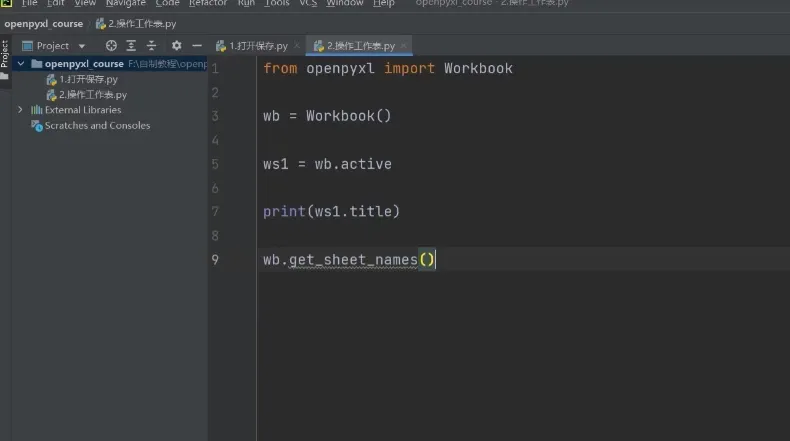This screenshot has height=441, width=790.
Task: Open the Navigate menu
Action: pos(125,3)
